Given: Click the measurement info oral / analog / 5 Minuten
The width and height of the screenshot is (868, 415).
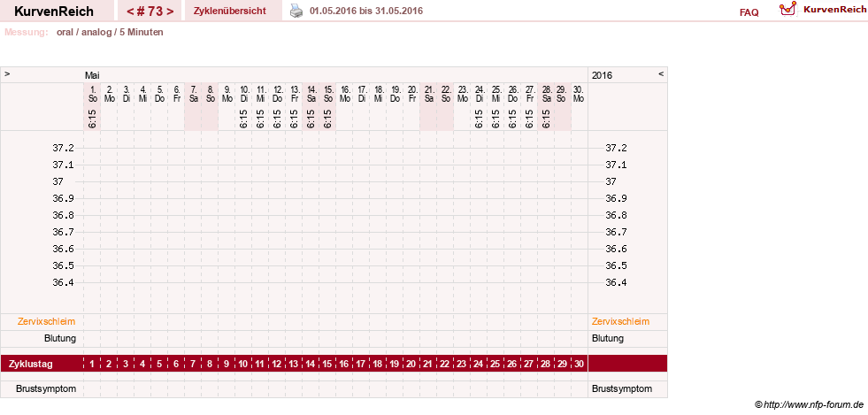Looking at the screenshot, I should point(110,32).
